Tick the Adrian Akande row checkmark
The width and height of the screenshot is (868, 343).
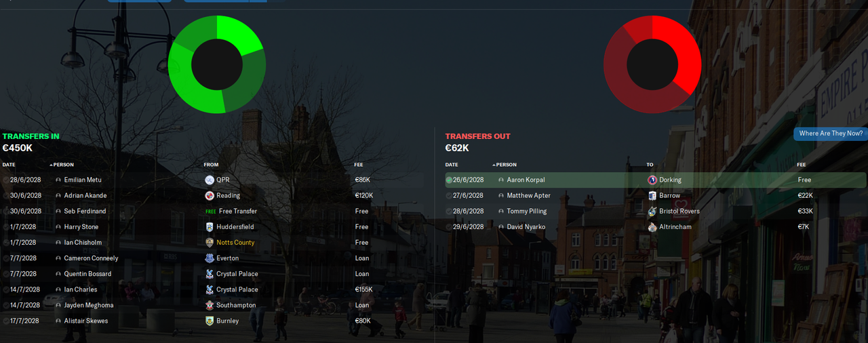click(6, 196)
